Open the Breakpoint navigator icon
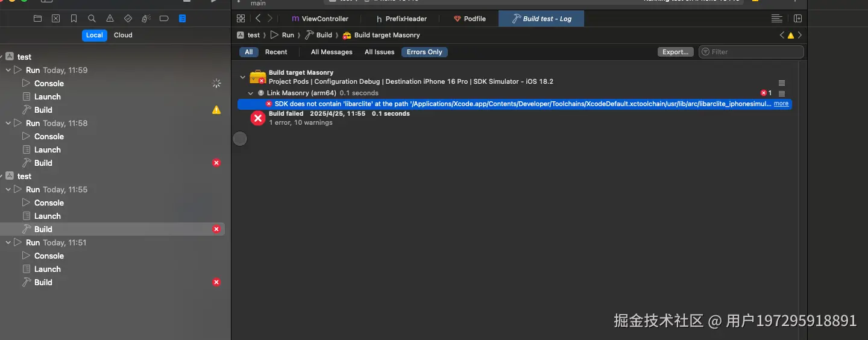868x340 pixels. click(x=164, y=19)
